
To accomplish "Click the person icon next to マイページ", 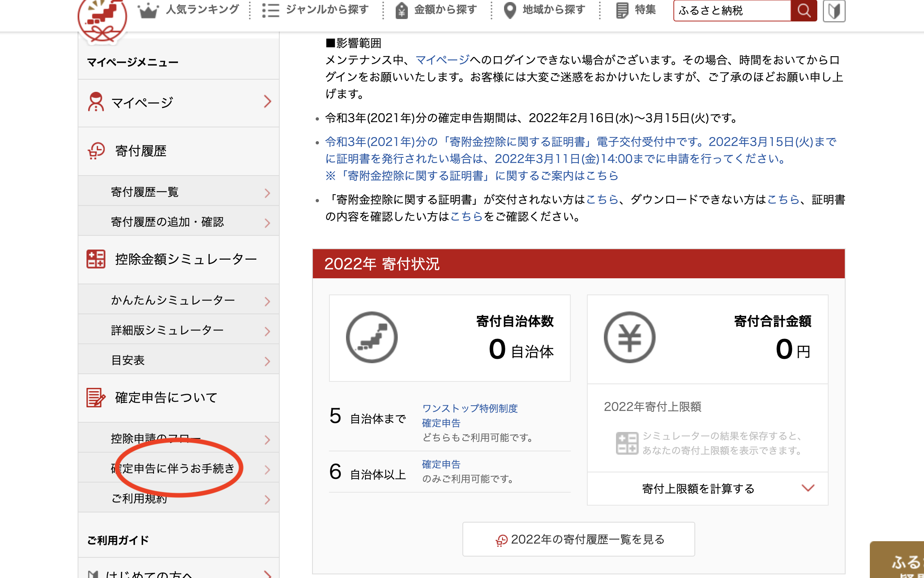I will click(x=96, y=102).
